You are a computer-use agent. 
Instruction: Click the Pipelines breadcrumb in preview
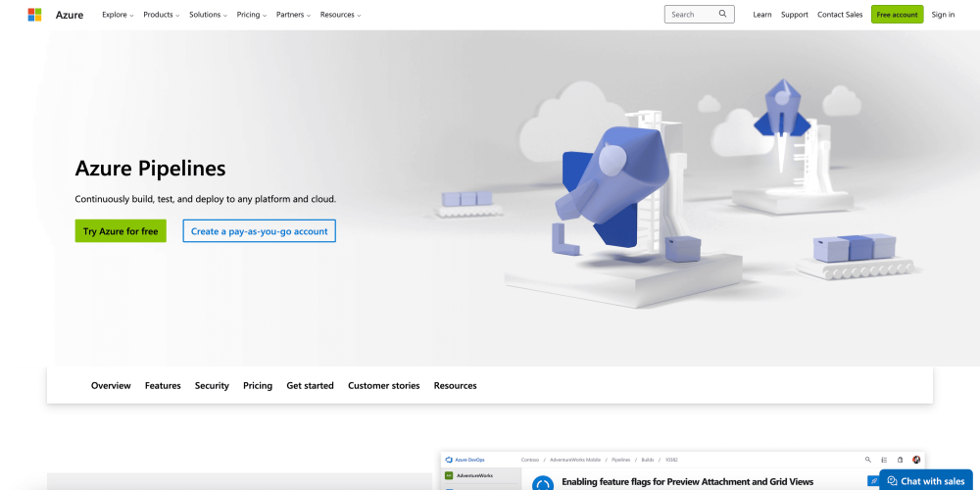click(x=621, y=460)
